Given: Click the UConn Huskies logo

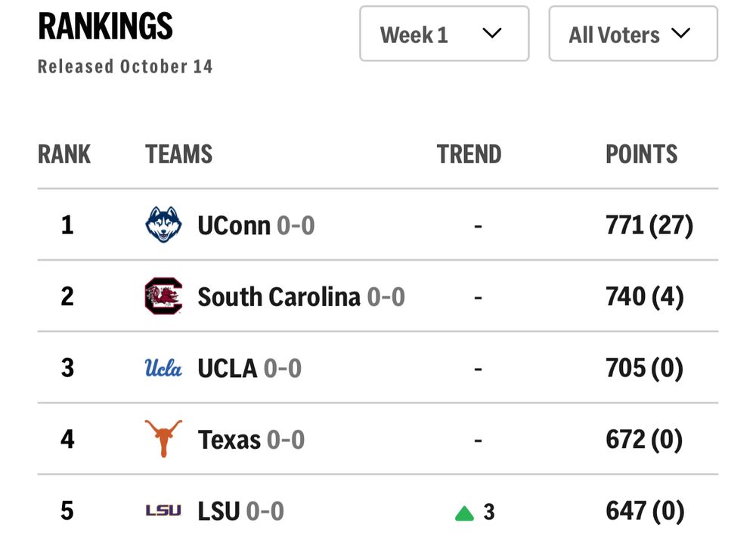Looking at the screenshot, I should 163,225.
